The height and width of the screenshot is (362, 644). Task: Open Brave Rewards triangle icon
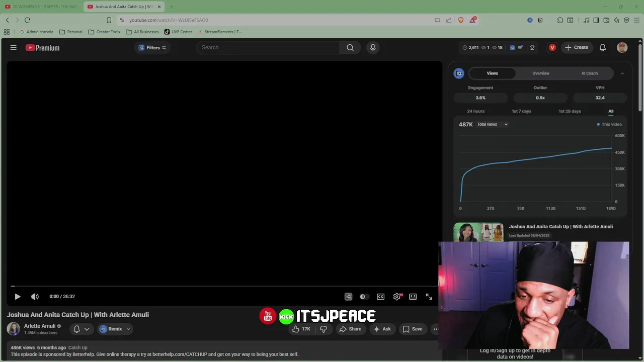pos(472,20)
